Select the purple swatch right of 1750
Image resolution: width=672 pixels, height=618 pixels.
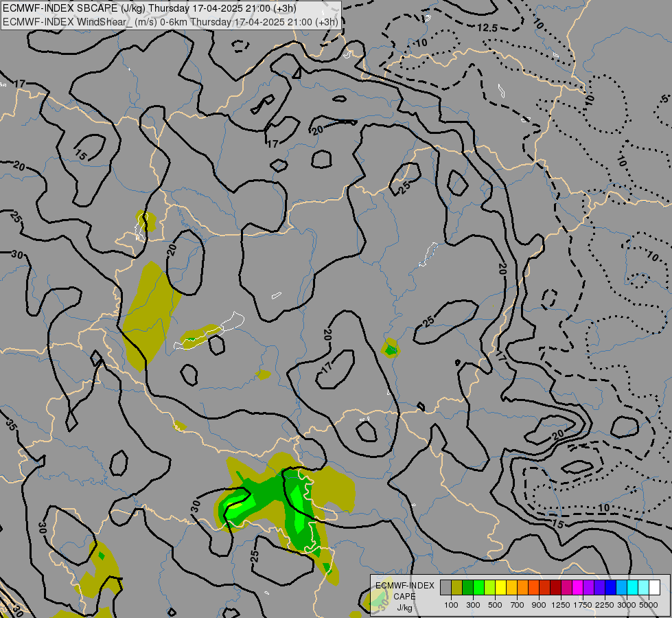[x=589, y=587]
